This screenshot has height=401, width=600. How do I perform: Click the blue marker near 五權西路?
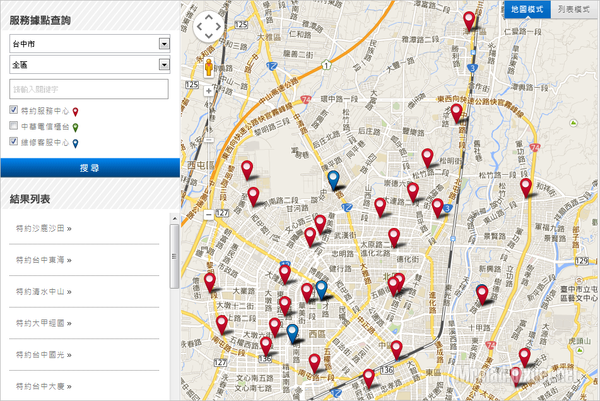click(291, 335)
